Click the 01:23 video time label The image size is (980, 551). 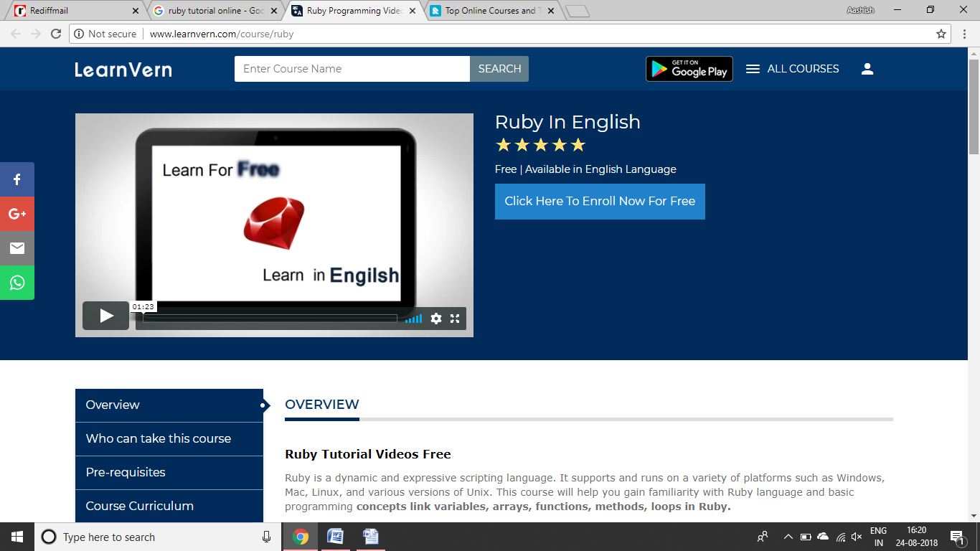coord(143,306)
